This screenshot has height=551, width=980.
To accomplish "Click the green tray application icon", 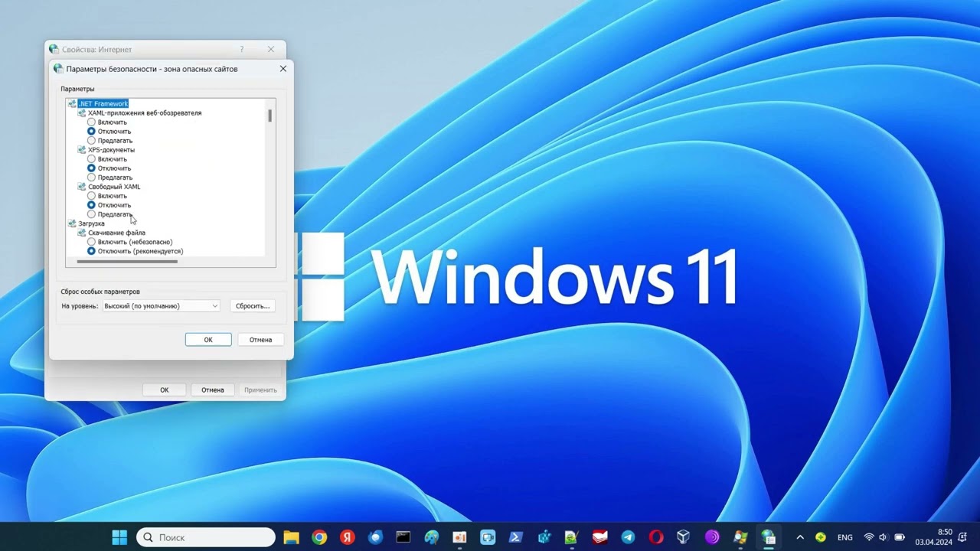I will [x=821, y=537].
